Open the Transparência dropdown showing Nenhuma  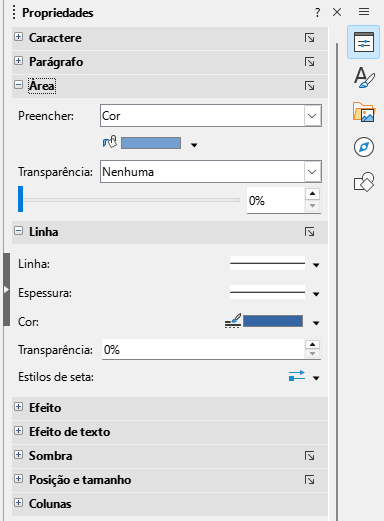(x=211, y=172)
